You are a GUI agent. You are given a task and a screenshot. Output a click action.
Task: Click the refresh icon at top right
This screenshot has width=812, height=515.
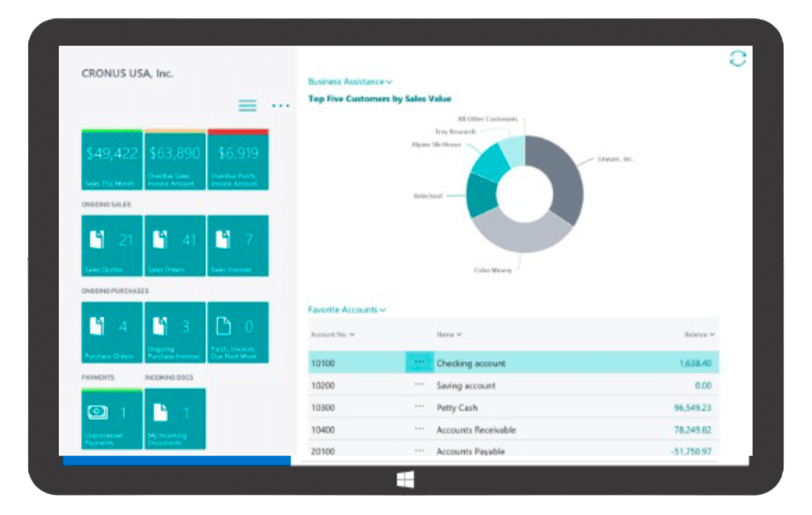pos(738,59)
